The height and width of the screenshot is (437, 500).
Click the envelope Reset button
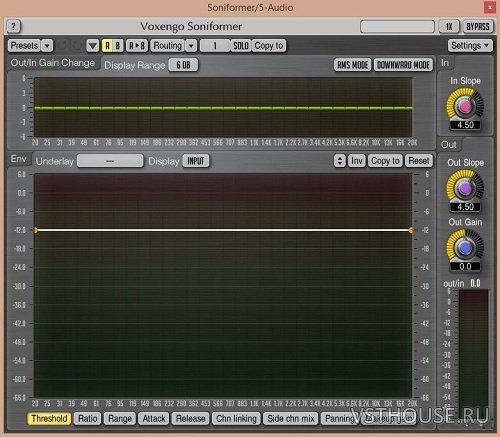(x=419, y=161)
